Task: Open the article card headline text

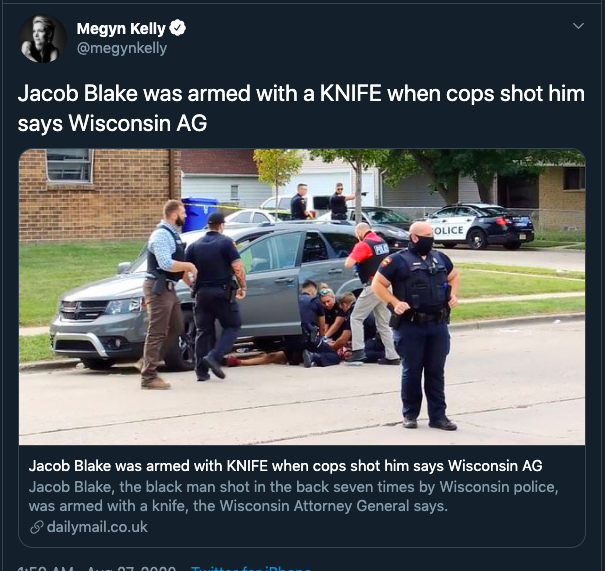Action: pyautogui.click(x=286, y=466)
